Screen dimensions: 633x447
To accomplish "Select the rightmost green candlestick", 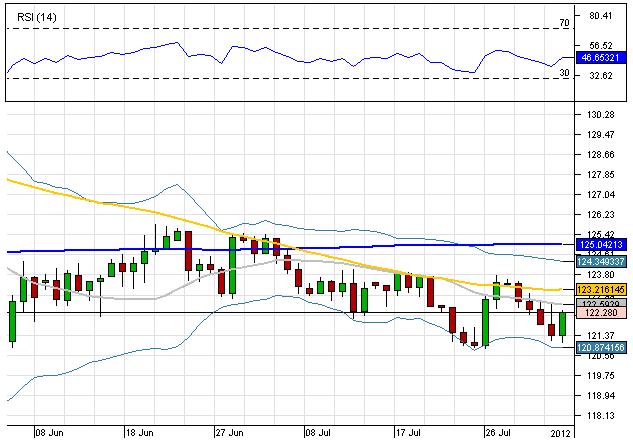I will (x=563, y=324).
